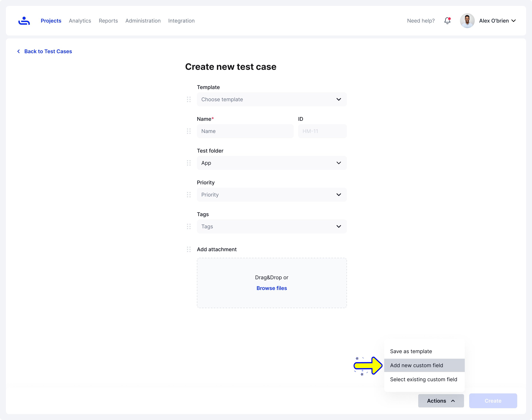Expand the Test folder App dropdown
Viewport: 532px width, 420px height.
[272, 163]
